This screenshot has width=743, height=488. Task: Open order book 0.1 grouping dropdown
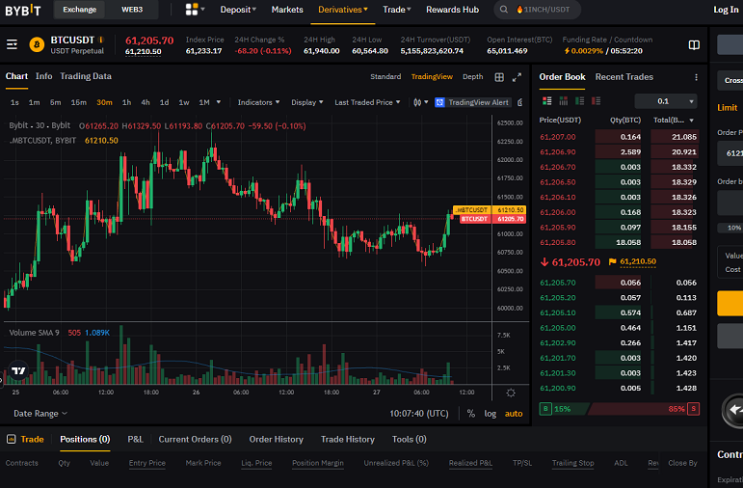point(666,101)
